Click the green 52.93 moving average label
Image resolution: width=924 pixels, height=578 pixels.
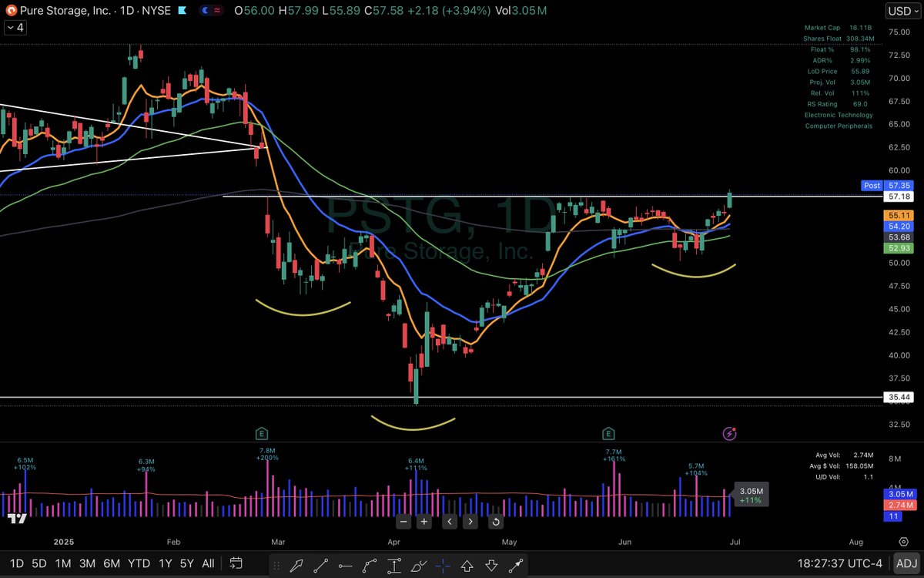pyautogui.click(x=899, y=247)
